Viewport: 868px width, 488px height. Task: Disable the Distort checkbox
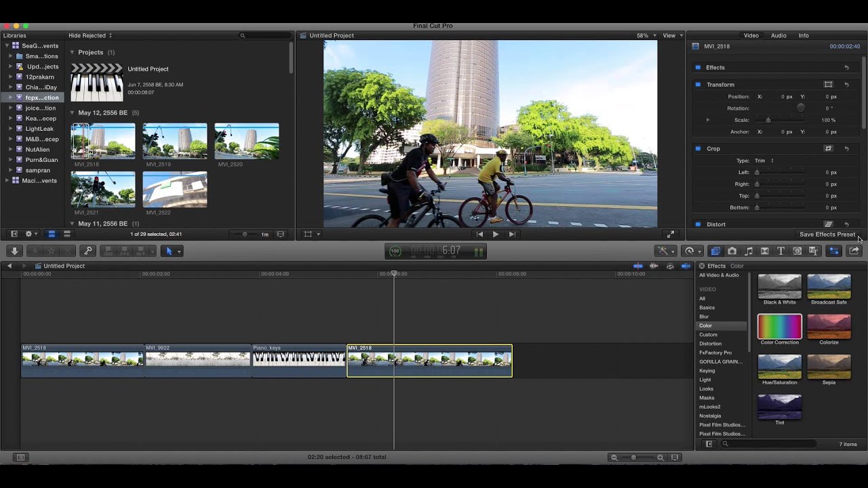[697, 224]
